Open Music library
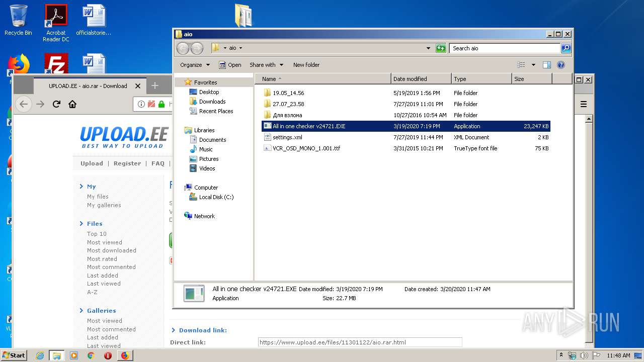The image size is (644, 362). 206,149
